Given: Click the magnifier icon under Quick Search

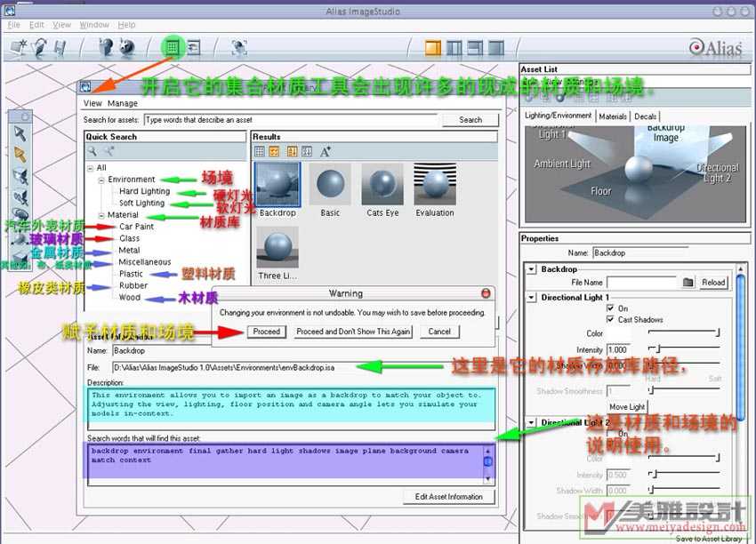Looking at the screenshot, I should click(92, 151).
